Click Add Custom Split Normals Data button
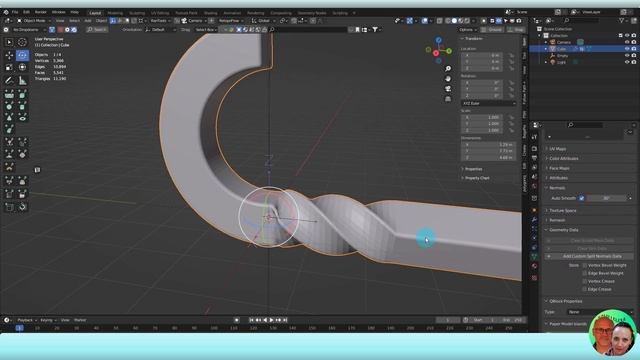Viewport: 640px width, 360px height. 589,256
